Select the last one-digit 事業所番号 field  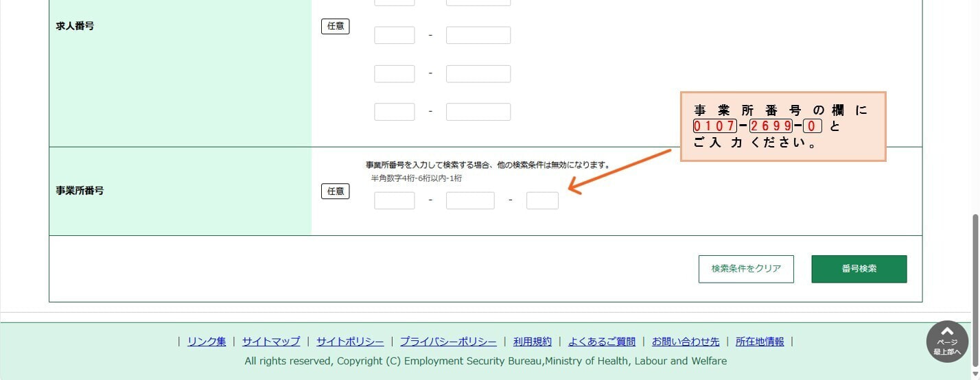click(x=542, y=200)
